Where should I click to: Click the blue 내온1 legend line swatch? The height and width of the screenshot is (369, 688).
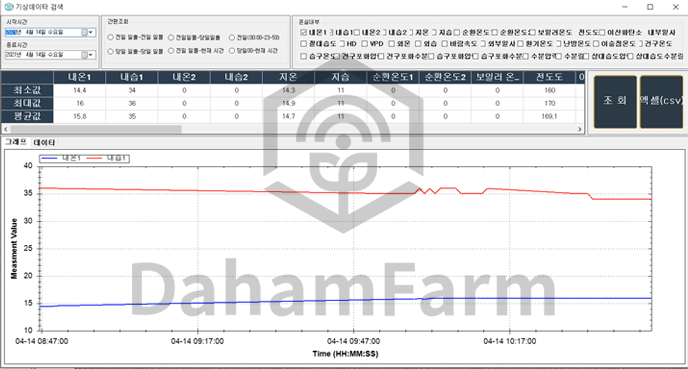click(x=49, y=158)
